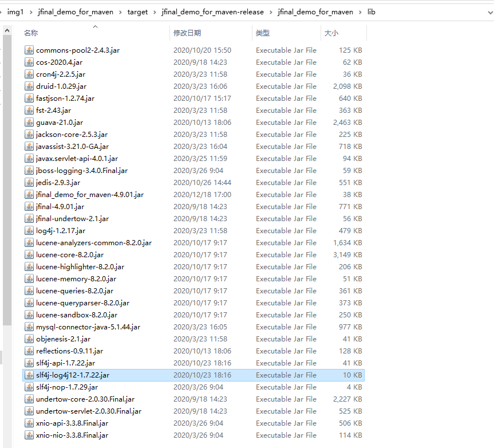Click the jfinal-undertow-2.1.jar icon

(x=29, y=218)
